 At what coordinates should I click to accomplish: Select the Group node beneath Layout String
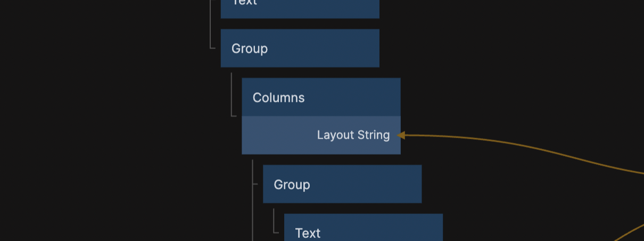pyautogui.click(x=342, y=184)
